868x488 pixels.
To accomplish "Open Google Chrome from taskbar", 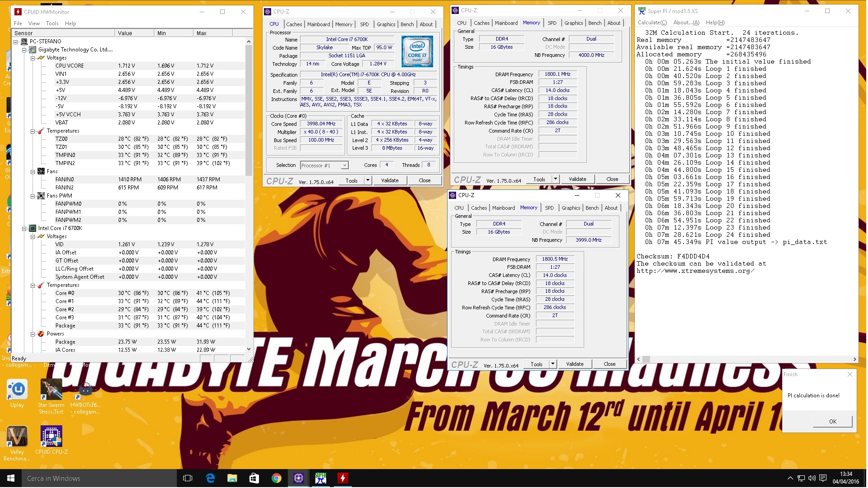I will pyautogui.click(x=277, y=479).
